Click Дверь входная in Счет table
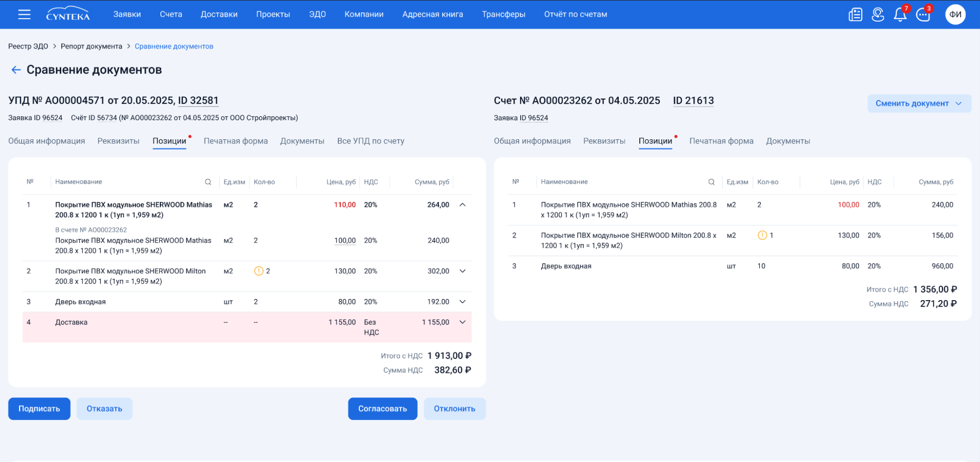 click(x=566, y=266)
